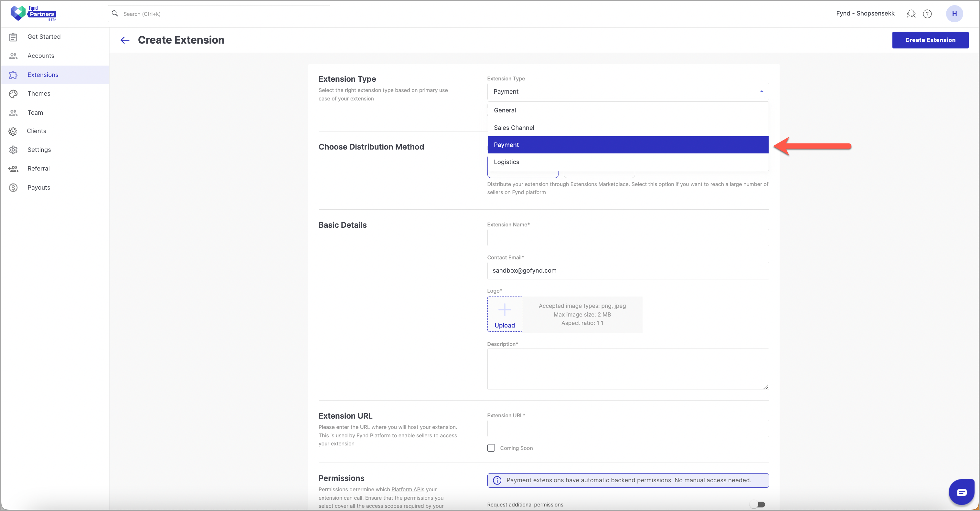Viewport: 980px width, 511px height.
Task: Click the Description text area
Action: point(628,369)
